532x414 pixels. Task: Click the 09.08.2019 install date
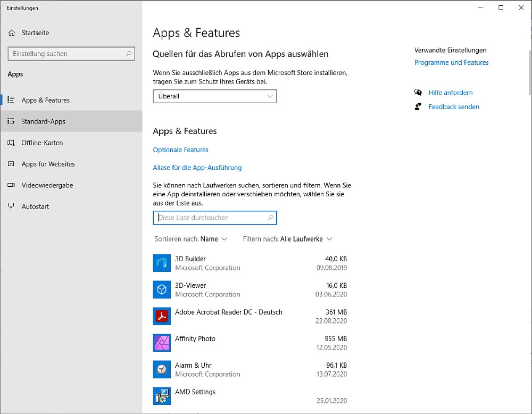[x=331, y=268]
